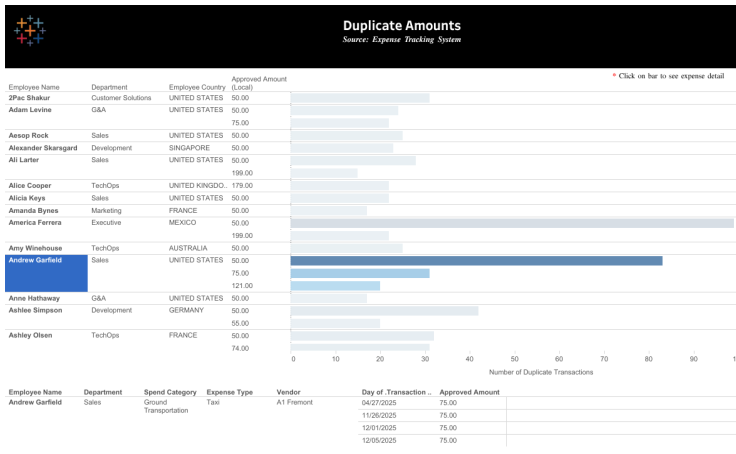Click the highlighted Andrew Garfield name cell

(x=46, y=273)
